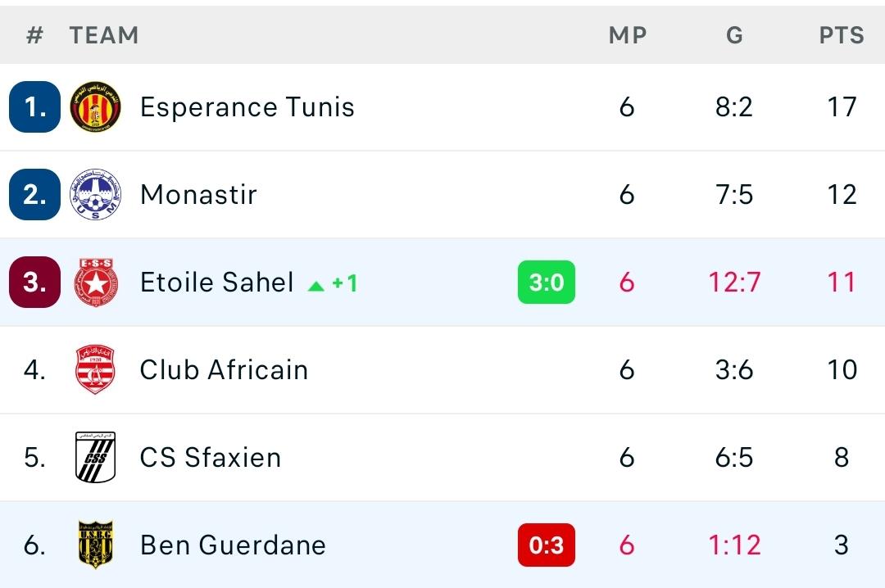Open the Monastir team name
Screen dimensions: 885x588
click(198, 195)
